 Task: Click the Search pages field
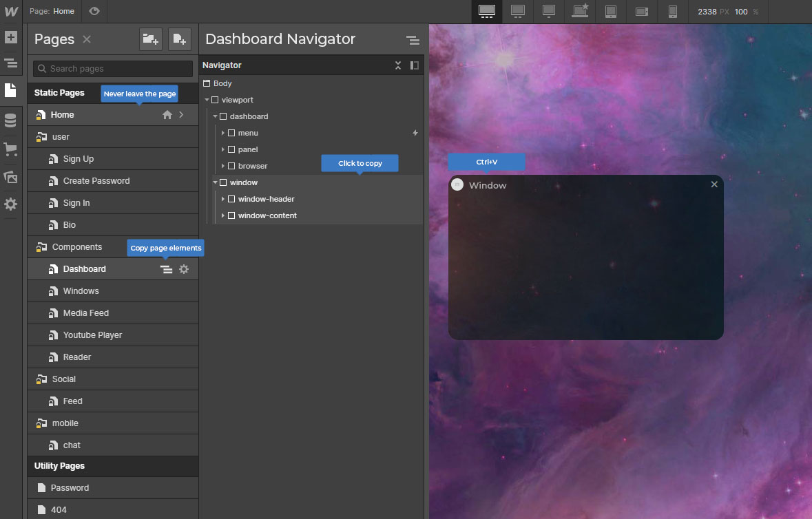[x=113, y=69]
